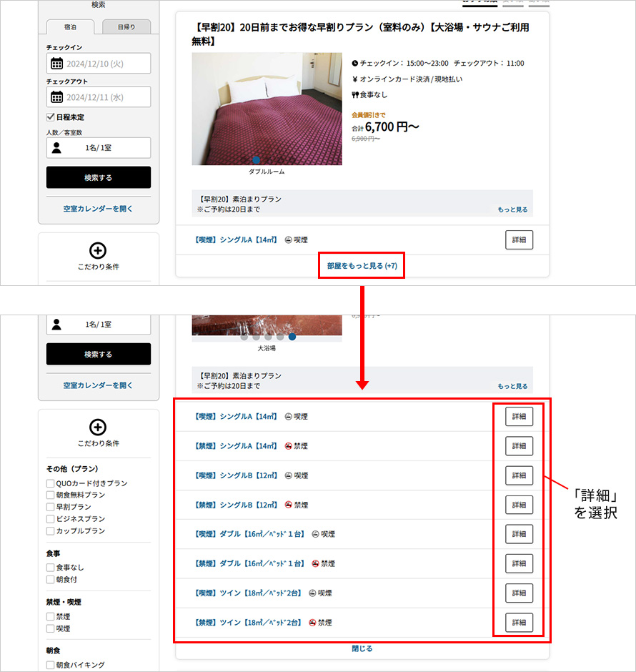
Task: Click the upper 検索する button
Action: 99,177
